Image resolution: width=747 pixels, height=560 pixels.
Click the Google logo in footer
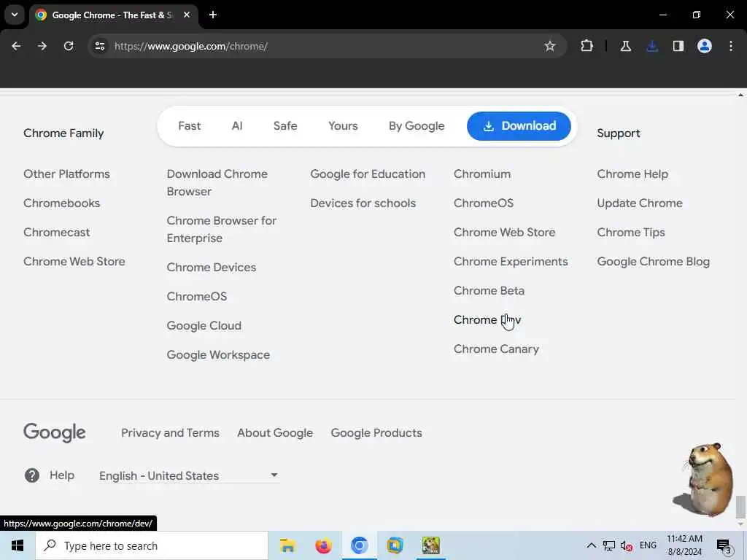[x=55, y=432]
